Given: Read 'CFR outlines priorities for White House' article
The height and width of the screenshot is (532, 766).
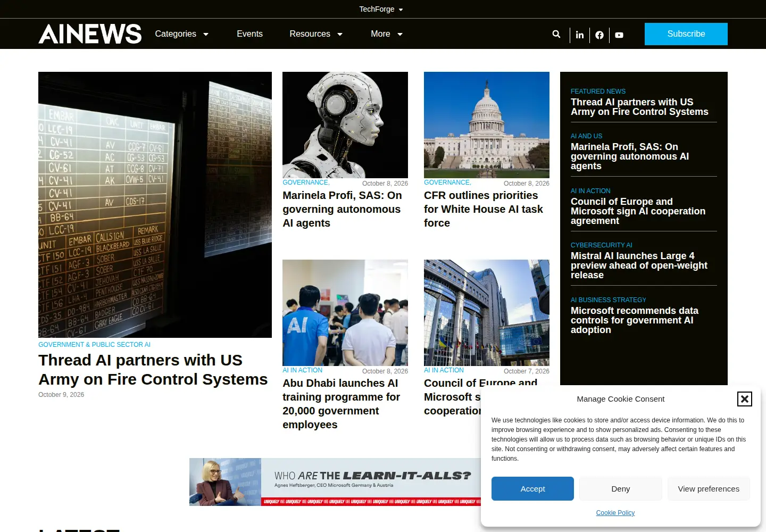Looking at the screenshot, I should [x=484, y=209].
